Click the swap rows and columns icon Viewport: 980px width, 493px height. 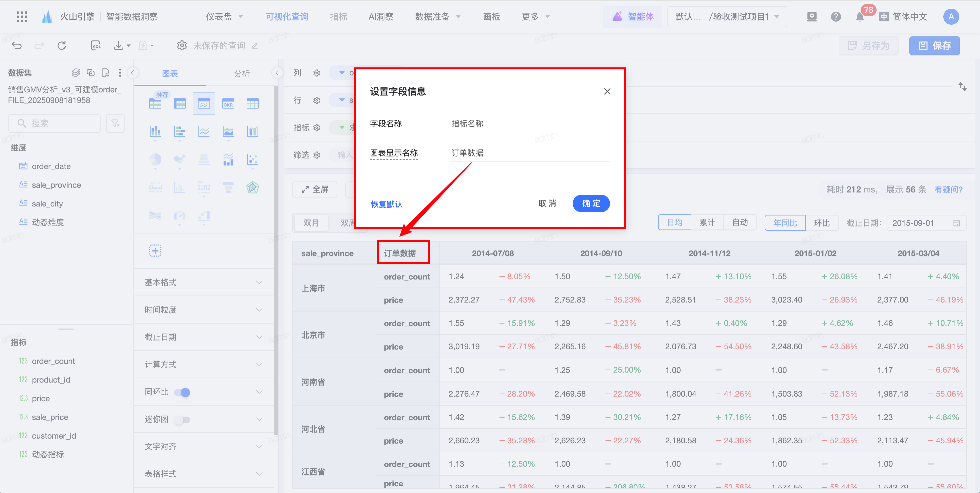click(963, 87)
